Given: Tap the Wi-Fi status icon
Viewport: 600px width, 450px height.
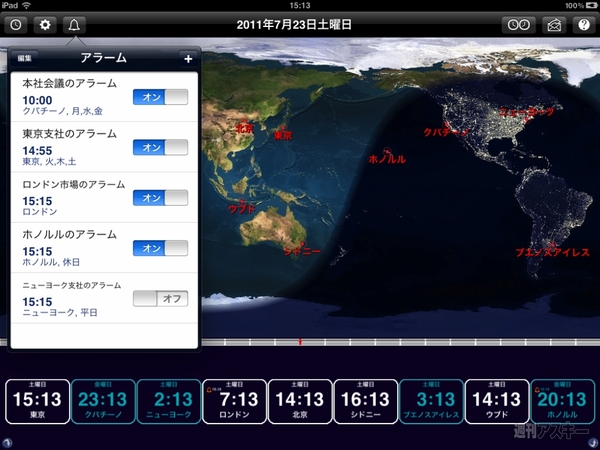Looking at the screenshot, I should [26, 5].
